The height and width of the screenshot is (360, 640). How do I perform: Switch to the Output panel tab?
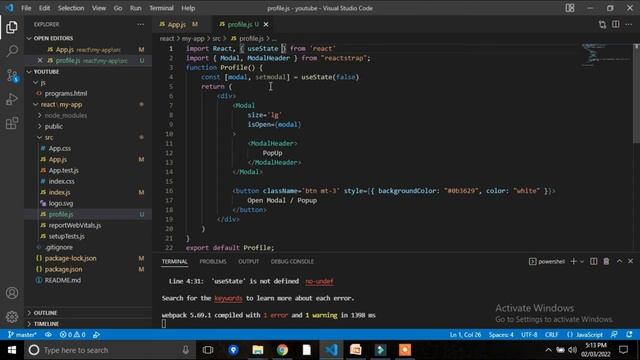[x=249, y=262]
